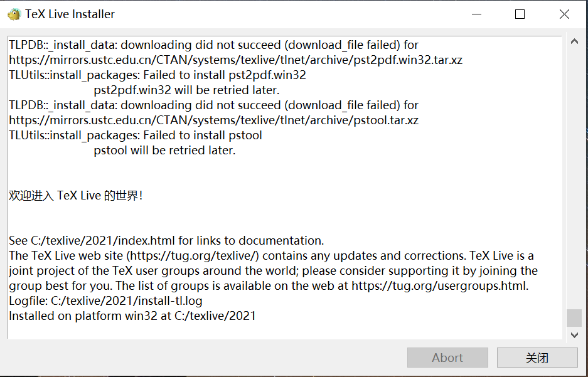Click the X close icon
This screenshot has width=588, height=377.
[564, 14]
